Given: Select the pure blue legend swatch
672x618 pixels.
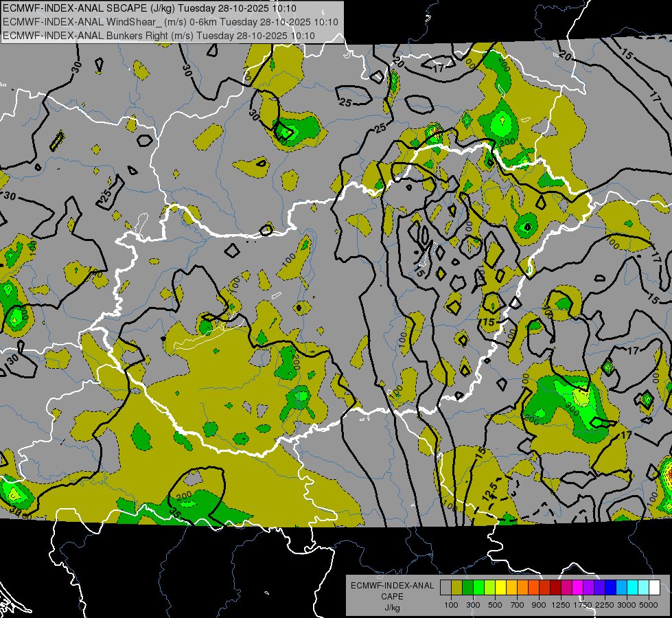Looking at the screenshot, I should coord(611,588).
